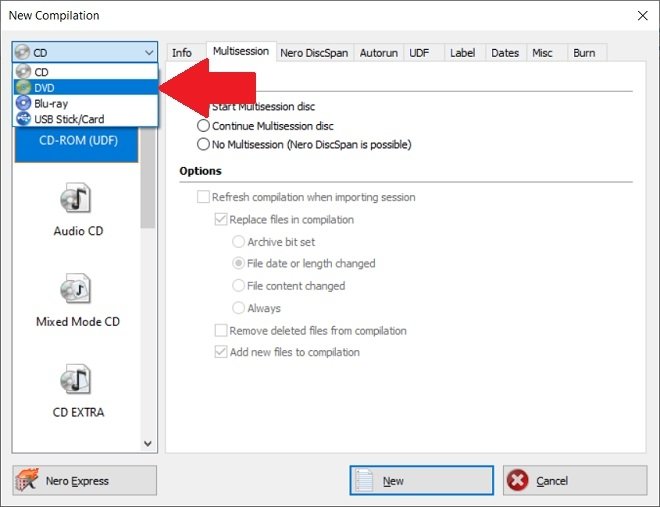Choose the Blu-ray option in disc list
Screen dimensions: 660x507
[86, 104]
